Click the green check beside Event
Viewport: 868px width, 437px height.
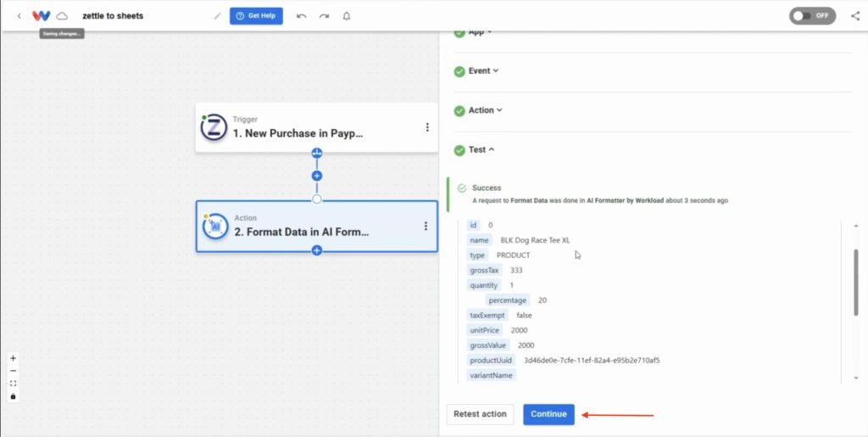459,71
